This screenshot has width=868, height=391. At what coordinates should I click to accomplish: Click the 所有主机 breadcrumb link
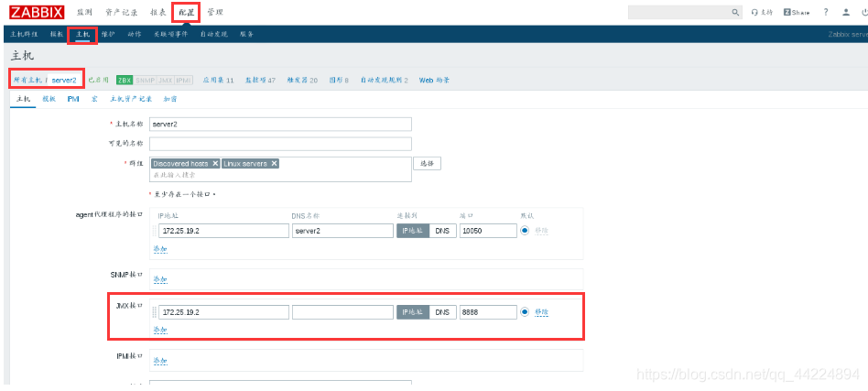pos(27,80)
